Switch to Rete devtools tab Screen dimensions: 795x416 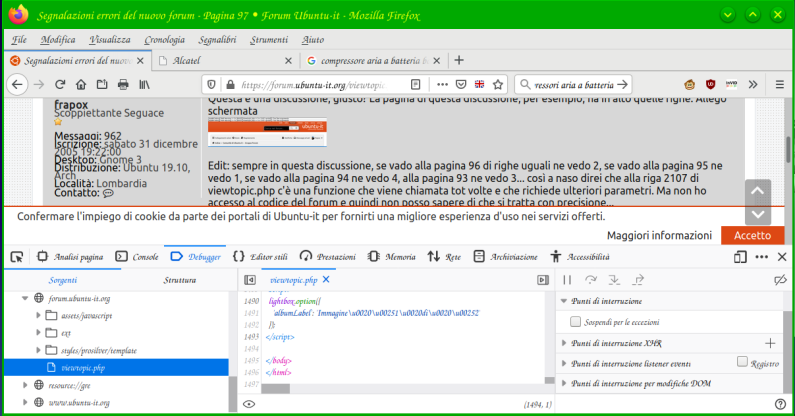444,257
